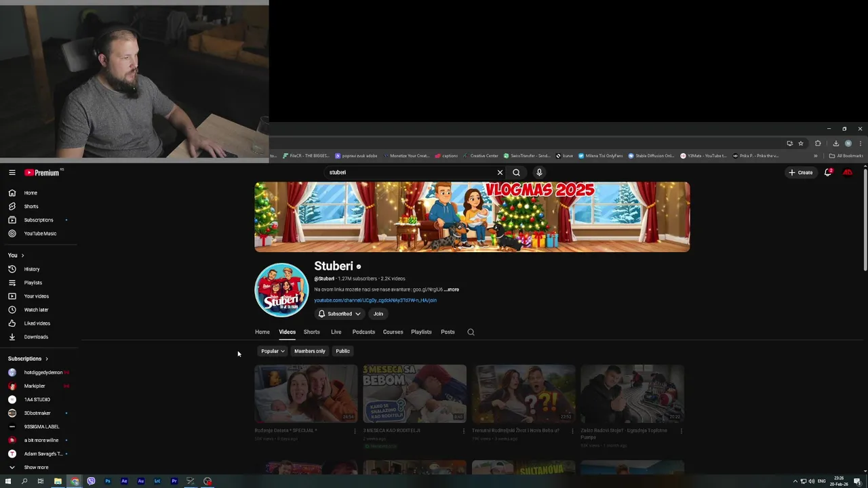This screenshot has height=488, width=868.
Task: Activate voice search microphone
Action: 539,172
